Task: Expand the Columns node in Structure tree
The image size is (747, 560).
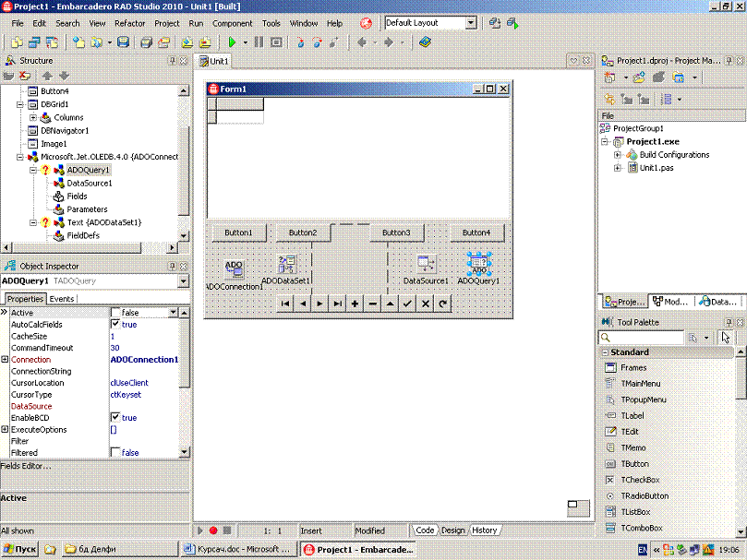Action: pos(33,118)
